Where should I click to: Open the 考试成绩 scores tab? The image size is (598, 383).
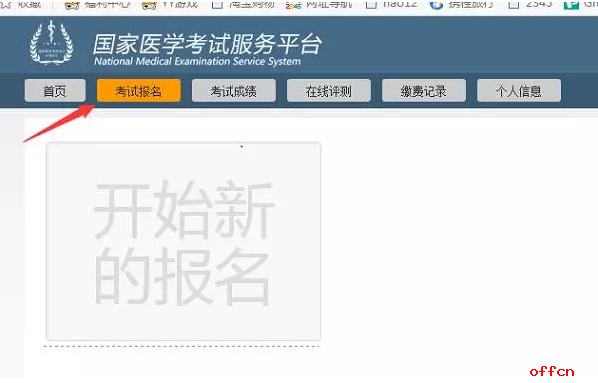click(233, 91)
